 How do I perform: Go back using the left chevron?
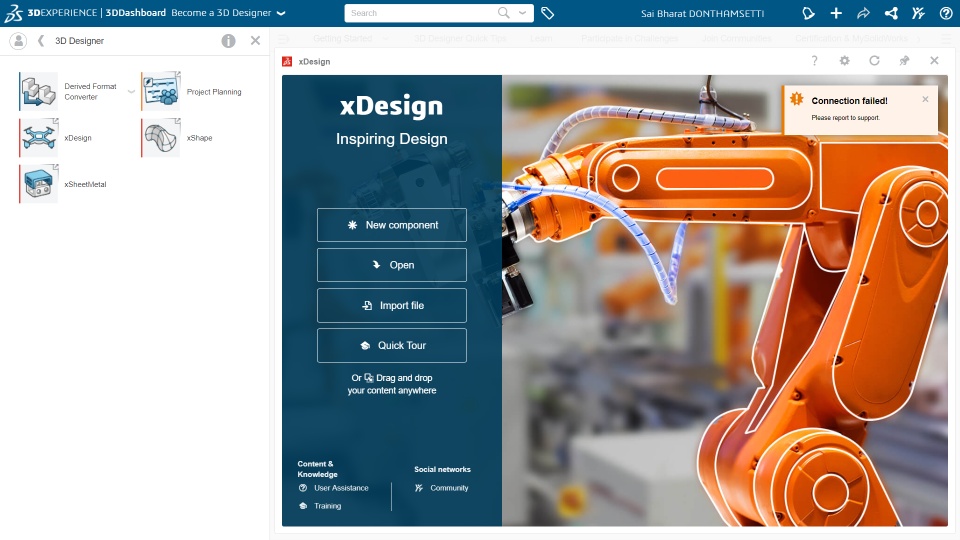41,40
